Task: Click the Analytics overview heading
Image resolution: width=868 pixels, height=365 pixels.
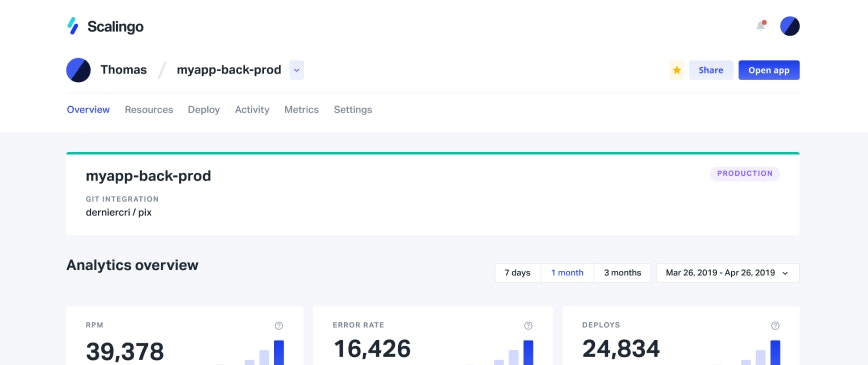Action: pos(132,265)
